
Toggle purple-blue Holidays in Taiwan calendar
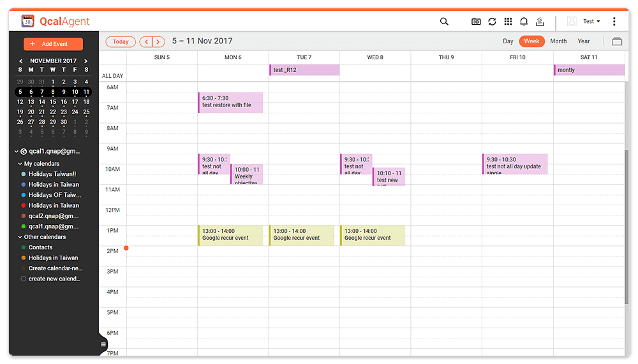coord(23,185)
